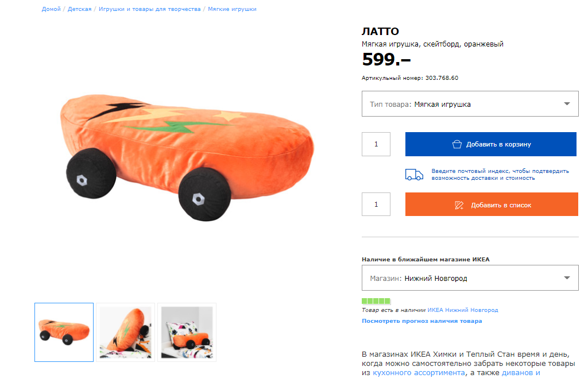The image size is (588, 378).
Task: Click the cart quantity input field
Action: tap(376, 144)
